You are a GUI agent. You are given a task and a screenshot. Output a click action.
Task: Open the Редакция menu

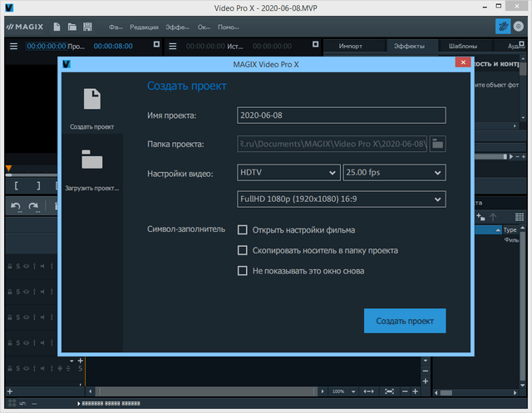[x=144, y=27]
